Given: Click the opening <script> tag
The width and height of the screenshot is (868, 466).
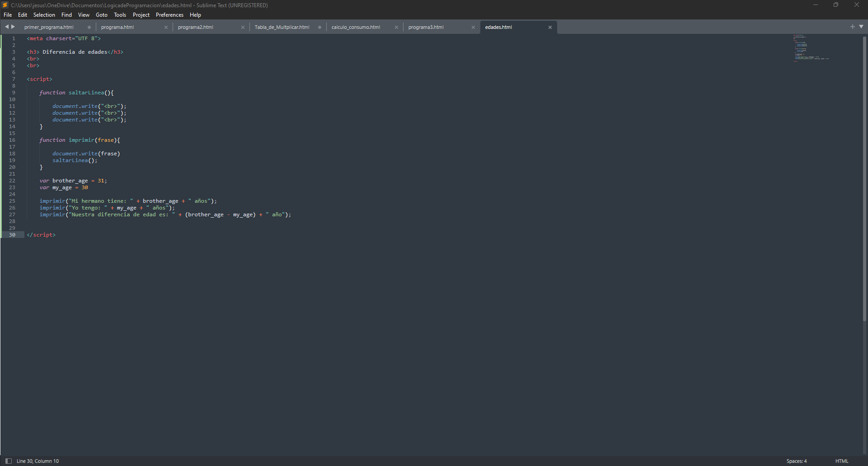Looking at the screenshot, I should pos(39,79).
